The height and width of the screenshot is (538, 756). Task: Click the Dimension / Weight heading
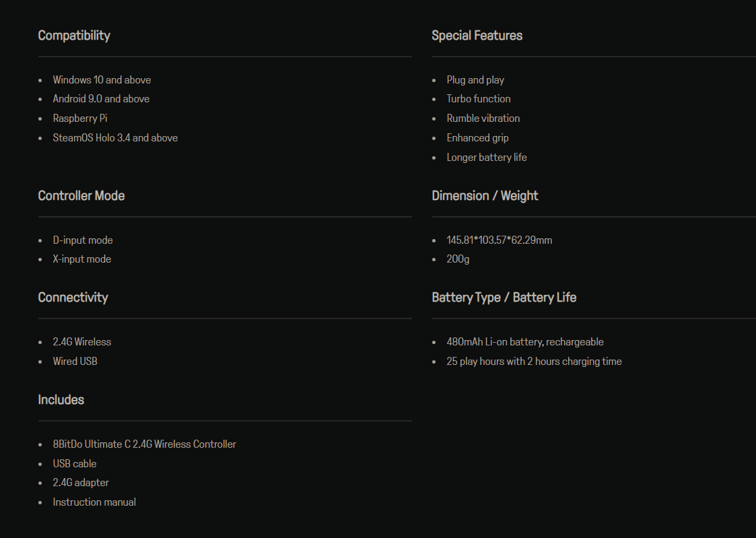485,196
